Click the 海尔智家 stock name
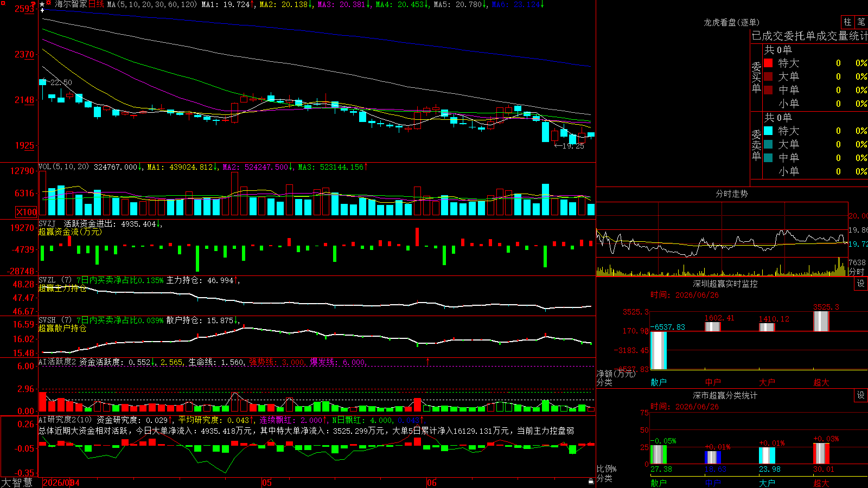Image resolution: width=868 pixels, height=488 pixels. (x=71, y=4)
